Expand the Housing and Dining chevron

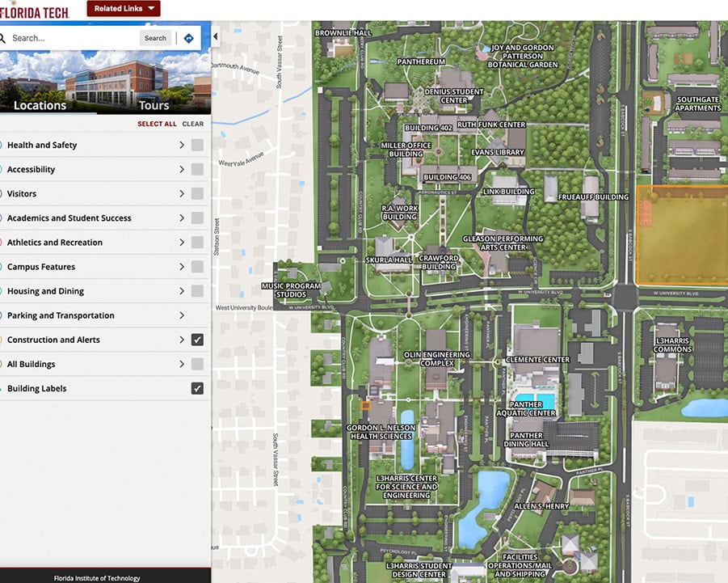[182, 291]
